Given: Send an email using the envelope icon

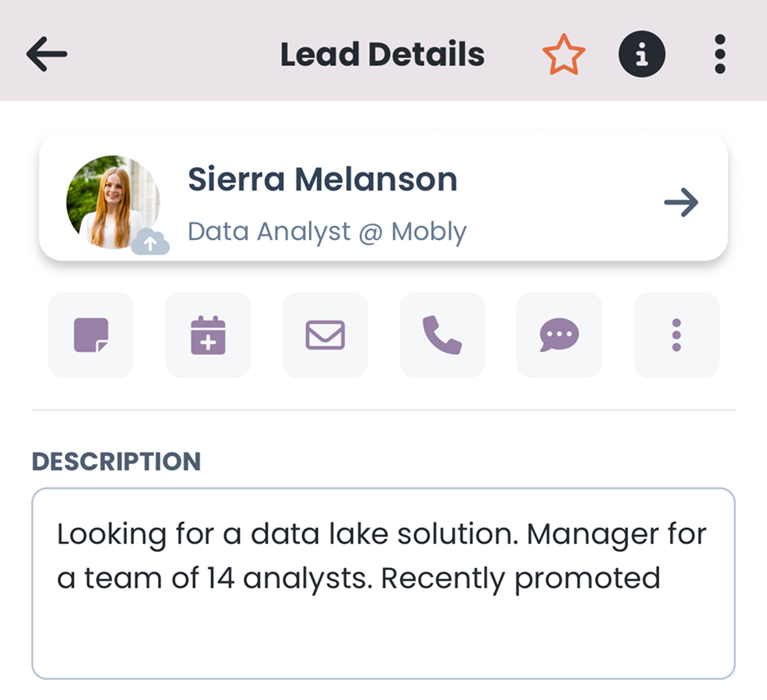Looking at the screenshot, I should [x=325, y=335].
